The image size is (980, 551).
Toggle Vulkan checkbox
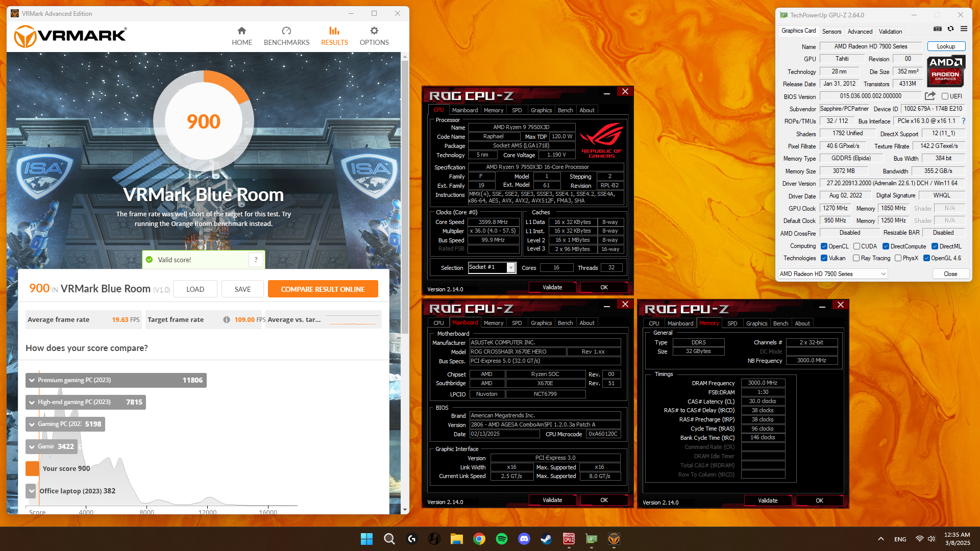coord(824,258)
